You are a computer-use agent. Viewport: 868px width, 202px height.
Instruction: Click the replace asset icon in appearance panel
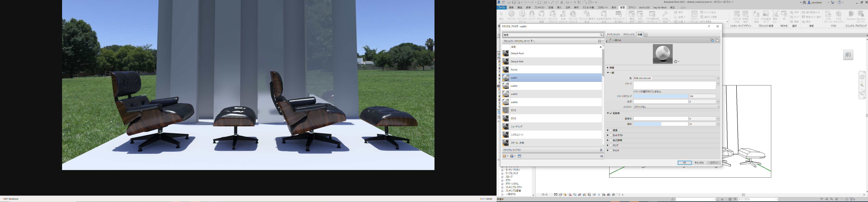[712, 40]
